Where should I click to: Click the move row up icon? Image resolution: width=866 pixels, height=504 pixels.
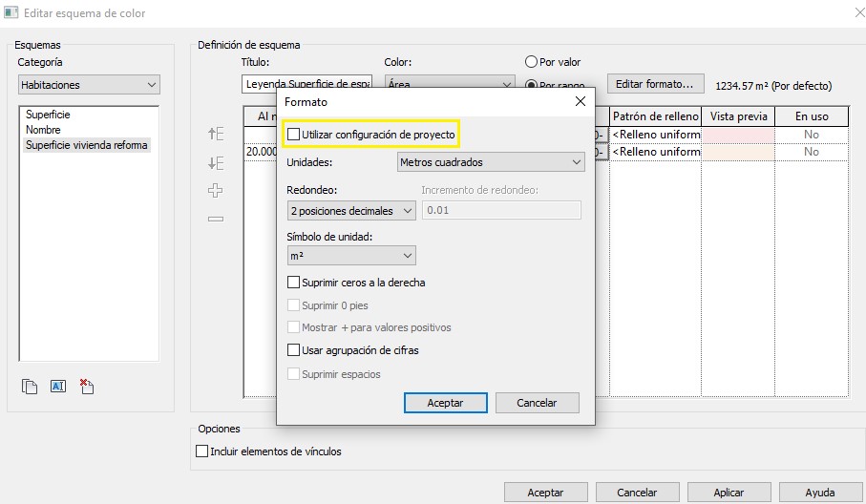(x=216, y=135)
